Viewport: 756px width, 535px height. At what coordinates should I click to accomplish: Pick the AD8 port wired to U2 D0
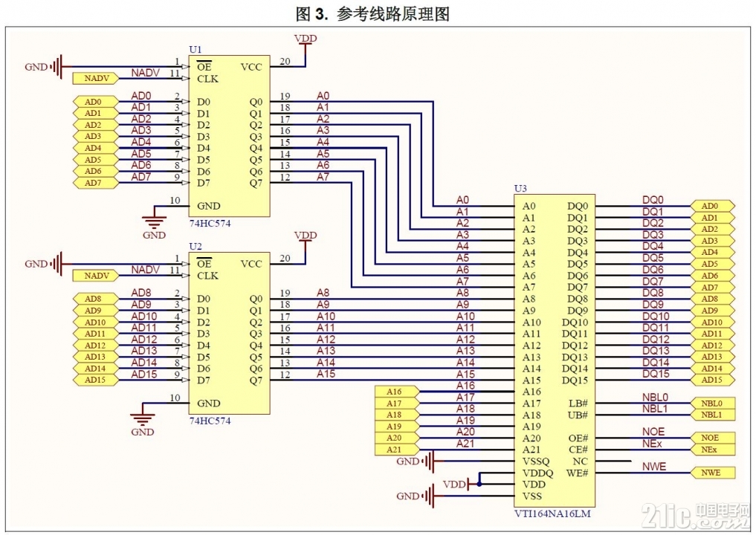[x=95, y=299]
